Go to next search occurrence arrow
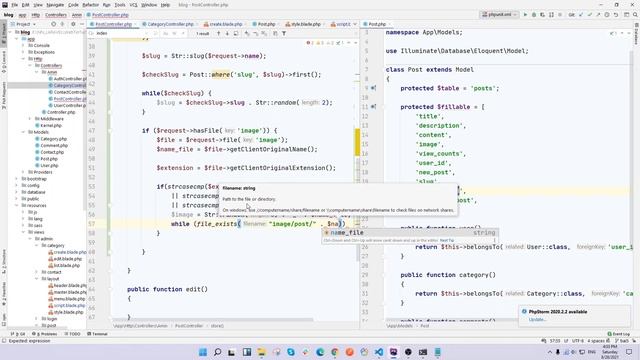This screenshot has width=640, height=360. [227, 33]
